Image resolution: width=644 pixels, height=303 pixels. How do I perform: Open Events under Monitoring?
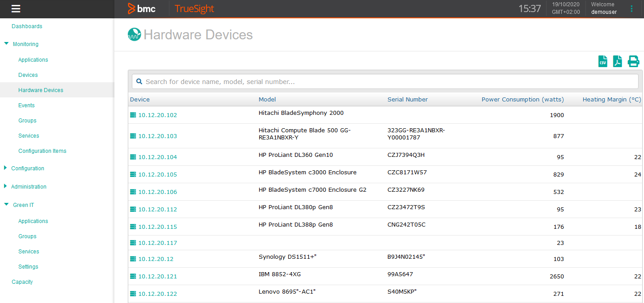[26, 105]
